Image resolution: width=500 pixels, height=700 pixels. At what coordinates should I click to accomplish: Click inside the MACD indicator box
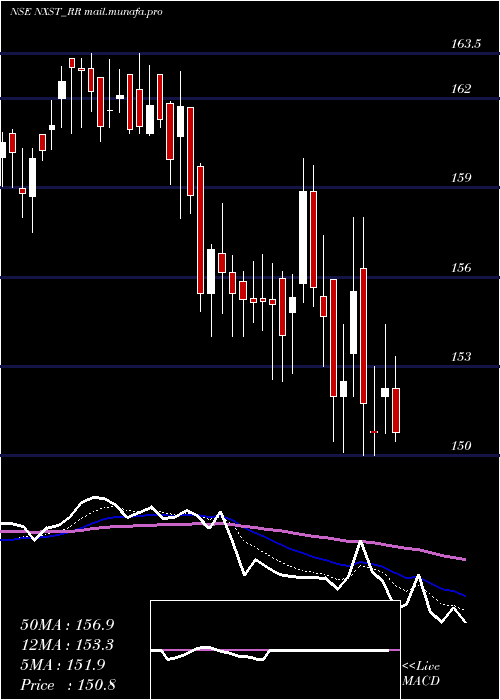(x=275, y=650)
